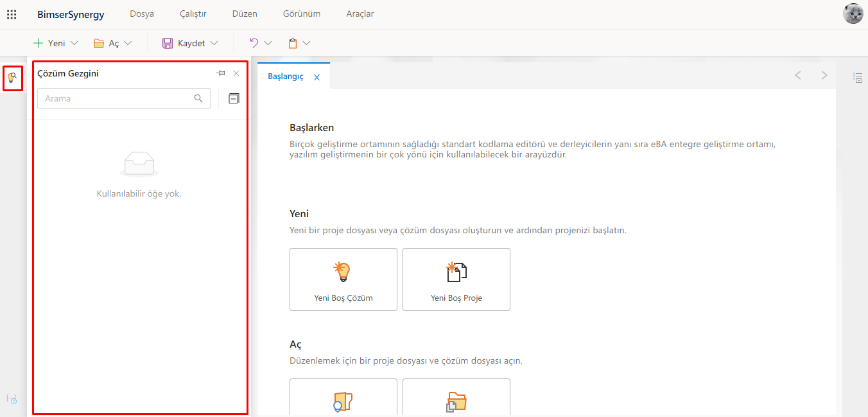This screenshot has width=868, height=417.
Task: Click the Yeni Boş Proje button
Action: pos(456,279)
